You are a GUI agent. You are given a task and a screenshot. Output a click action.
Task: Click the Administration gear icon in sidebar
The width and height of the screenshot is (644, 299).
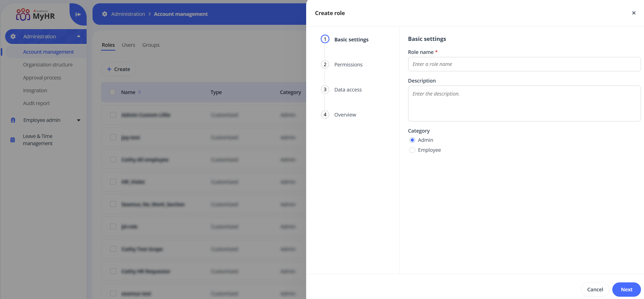(13, 37)
